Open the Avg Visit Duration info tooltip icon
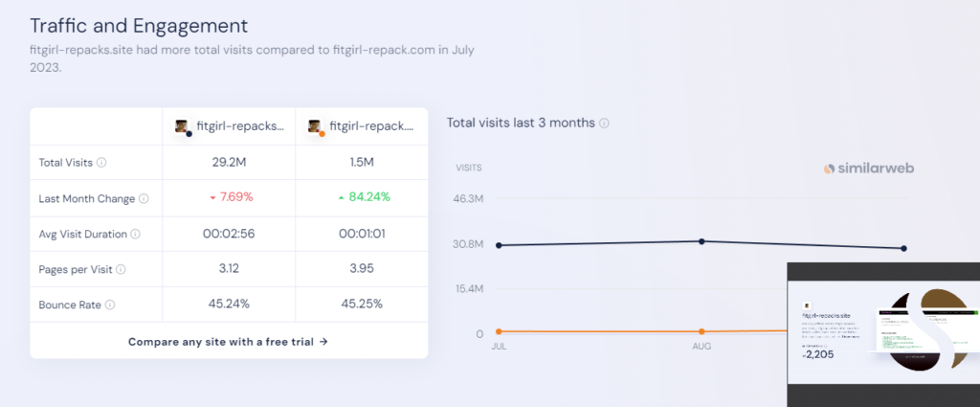 [136, 235]
